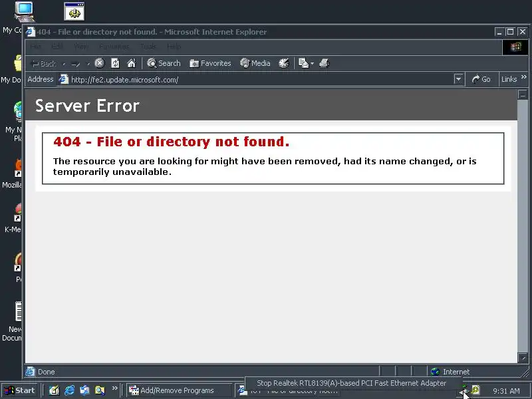Viewport: 532px width, 399px height.
Task: Open the Forward button history dropdown arrow
Action: point(88,63)
